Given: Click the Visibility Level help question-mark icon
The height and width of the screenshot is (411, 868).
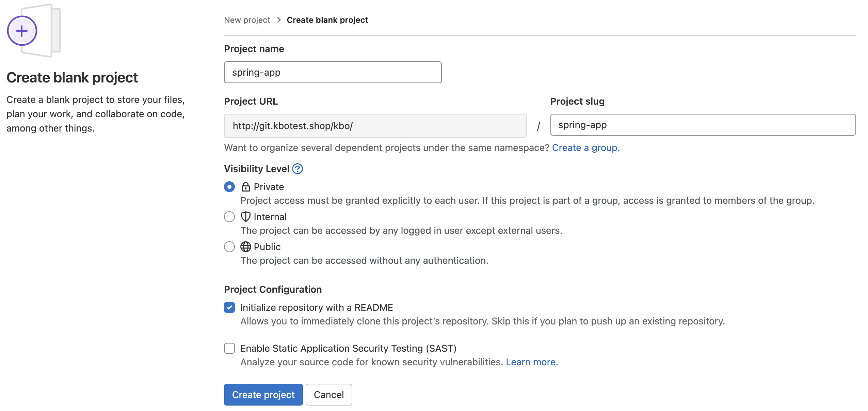Looking at the screenshot, I should click(x=297, y=169).
